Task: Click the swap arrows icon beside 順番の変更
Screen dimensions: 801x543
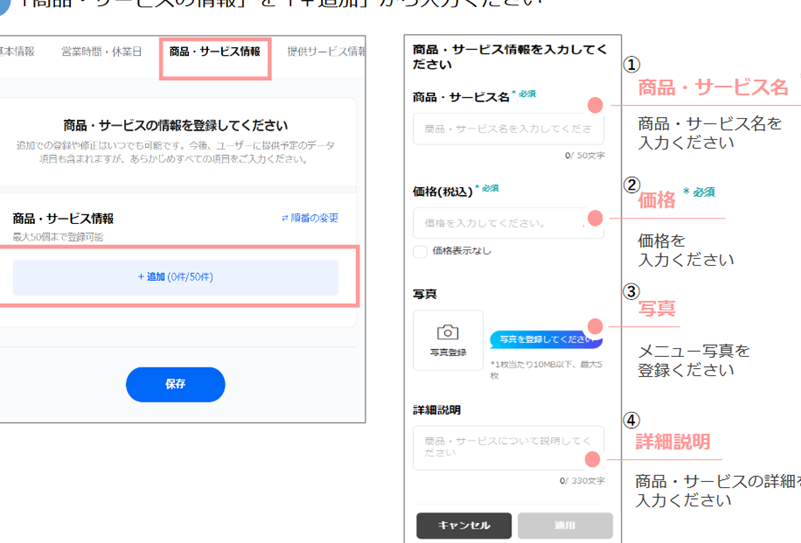Action: (x=285, y=218)
